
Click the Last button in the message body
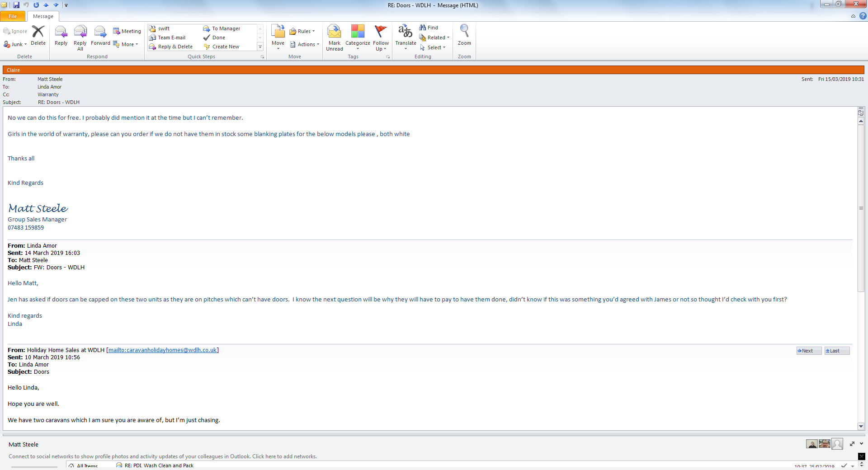tap(837, 351)
